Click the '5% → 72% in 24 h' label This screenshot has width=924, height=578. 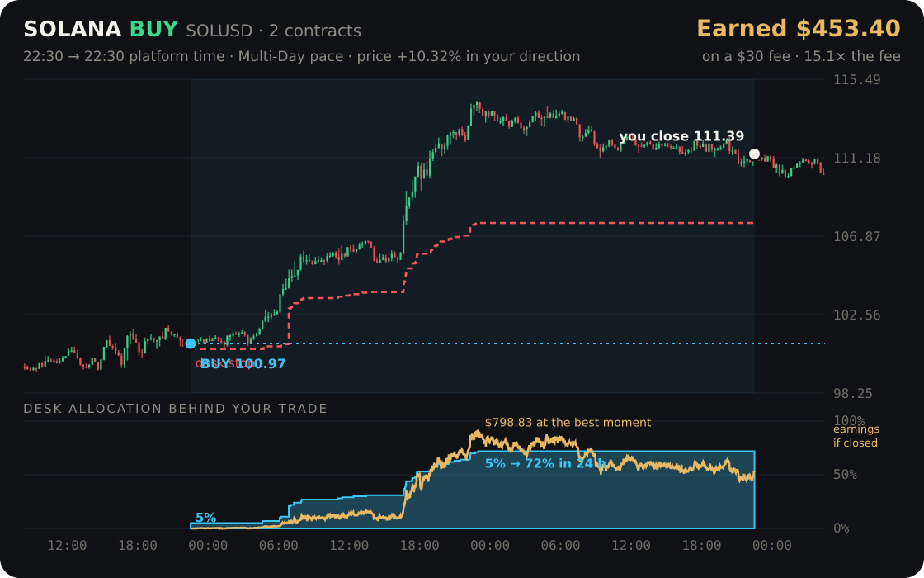click(545, 463)
